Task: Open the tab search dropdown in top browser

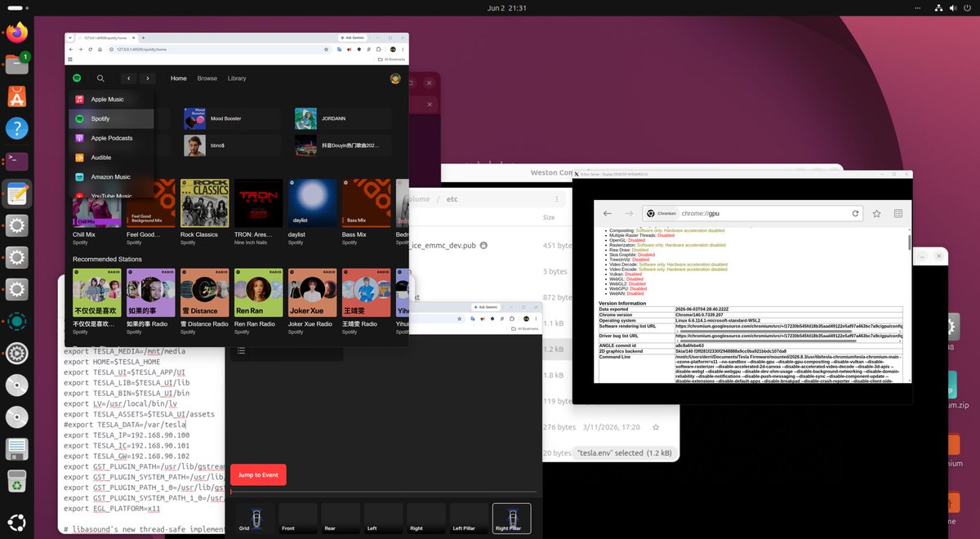Action: pyautogui.click(x=72, y=38)
